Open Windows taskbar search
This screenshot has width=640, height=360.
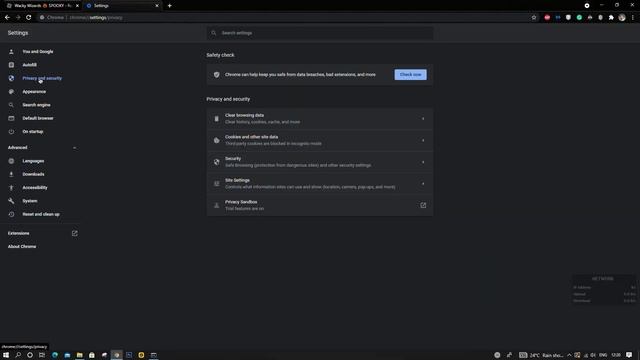[x=18, y=355]
